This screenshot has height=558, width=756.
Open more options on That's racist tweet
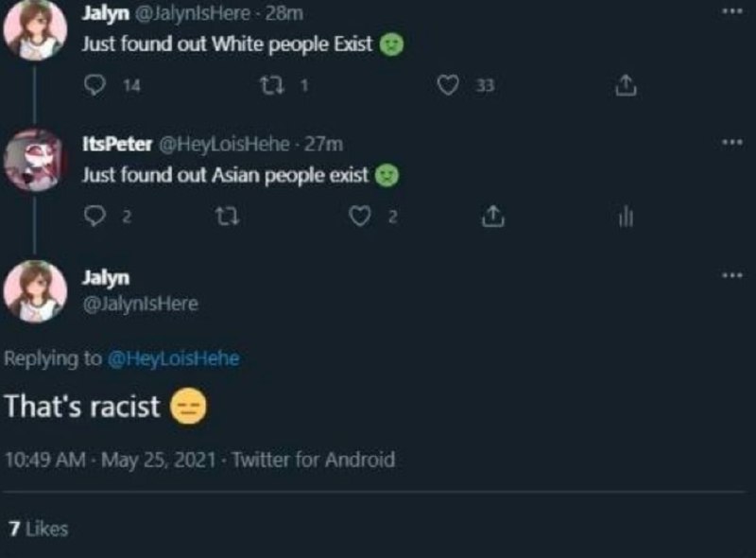point(731,275)
